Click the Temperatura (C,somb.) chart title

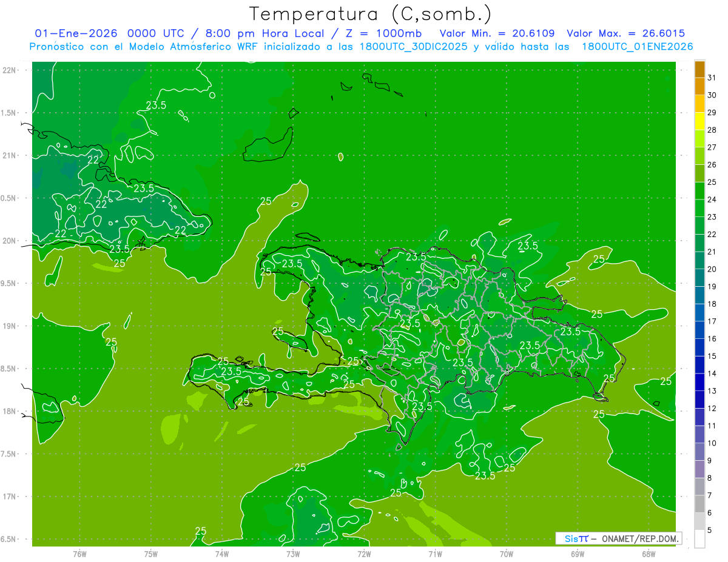[370, 14]
